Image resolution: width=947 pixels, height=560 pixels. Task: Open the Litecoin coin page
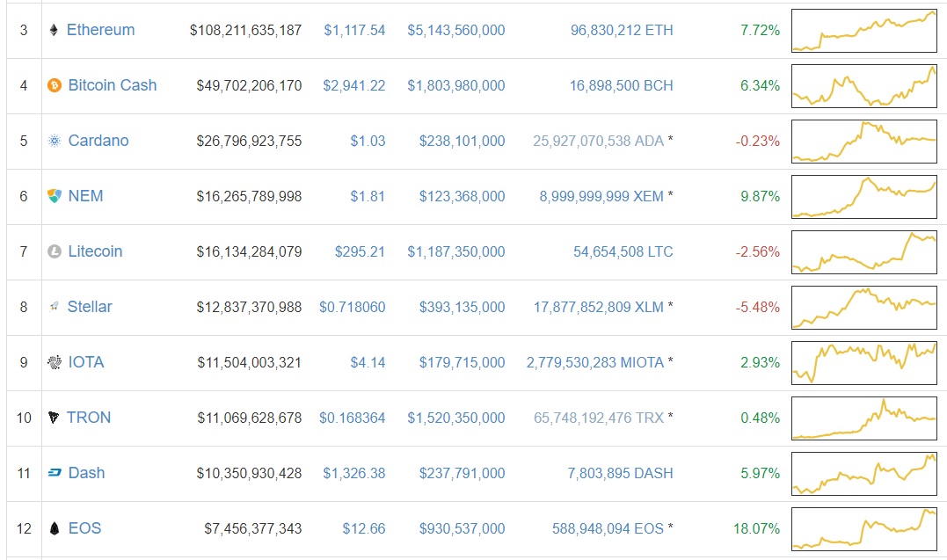click(x=96, y=251)
